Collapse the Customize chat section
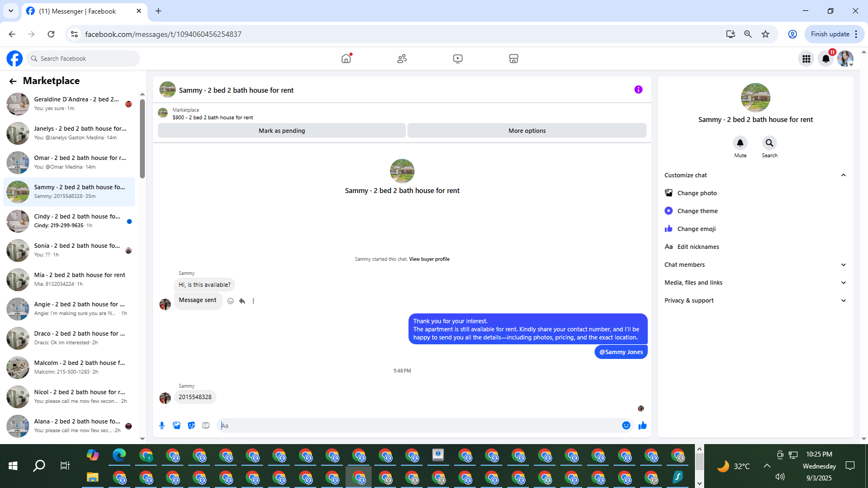The height and width of the screenshot is (488, 868). click(755, 175)
